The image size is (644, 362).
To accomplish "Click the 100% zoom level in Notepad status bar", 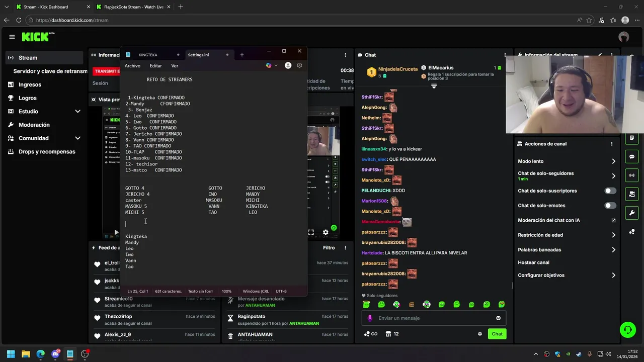I will 226,291.
